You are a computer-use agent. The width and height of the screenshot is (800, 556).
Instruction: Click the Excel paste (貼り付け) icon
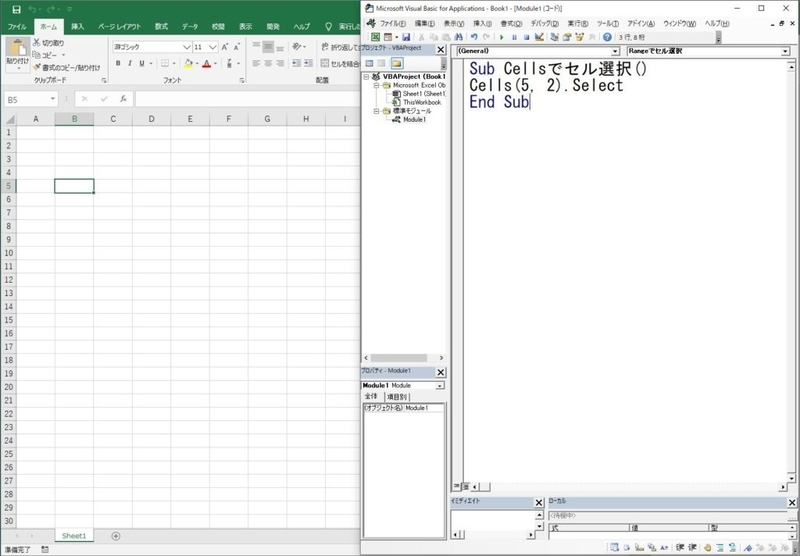pyautogui.click(x=18, y=48)
